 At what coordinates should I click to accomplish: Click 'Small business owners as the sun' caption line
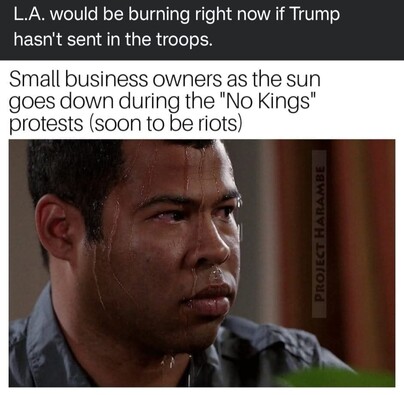(165, 79)
